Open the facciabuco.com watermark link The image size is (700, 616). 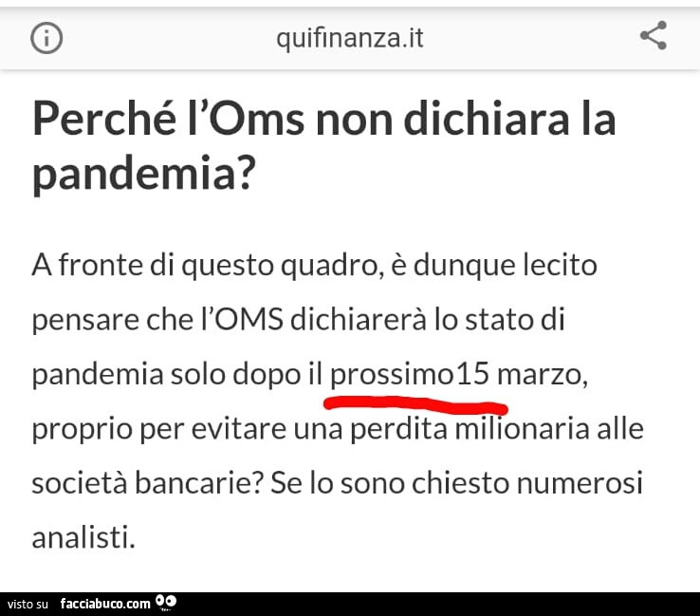click(x=105, y=604)
